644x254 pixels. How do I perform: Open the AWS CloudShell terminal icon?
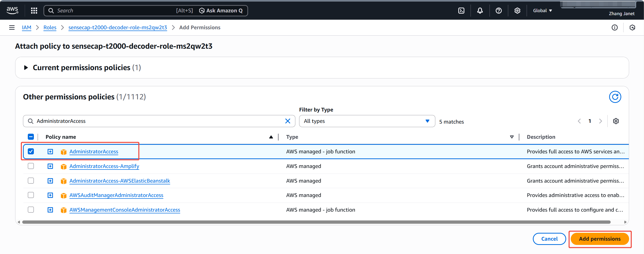click(461, 11)
